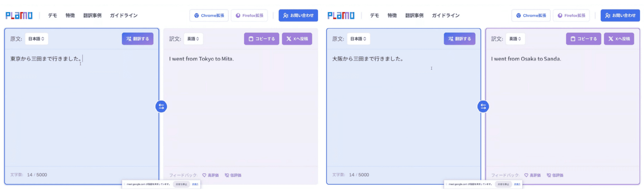Click the 高評価 heart icon under the Tokyo translation
This screenshot has width=644, height=193.
(x=204, y=175)
